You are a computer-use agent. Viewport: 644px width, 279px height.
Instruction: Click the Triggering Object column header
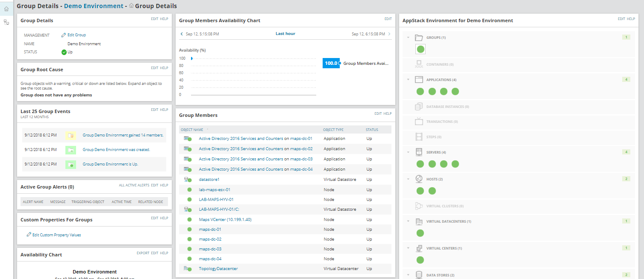coord(88,202)
